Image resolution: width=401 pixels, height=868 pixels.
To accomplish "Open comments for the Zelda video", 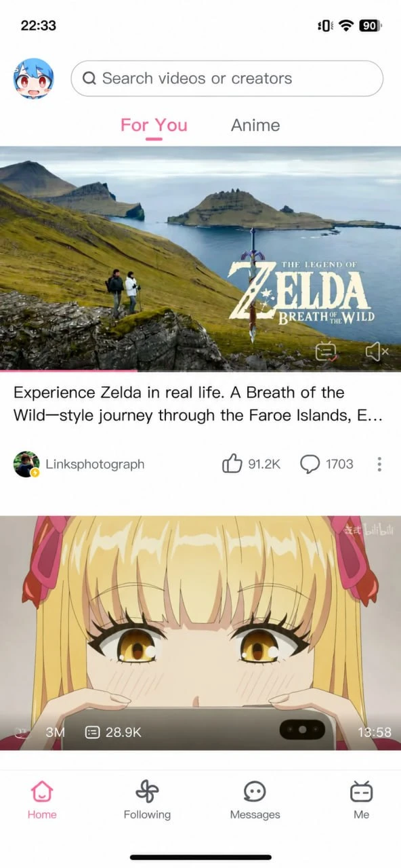I will tap(310, 464).
